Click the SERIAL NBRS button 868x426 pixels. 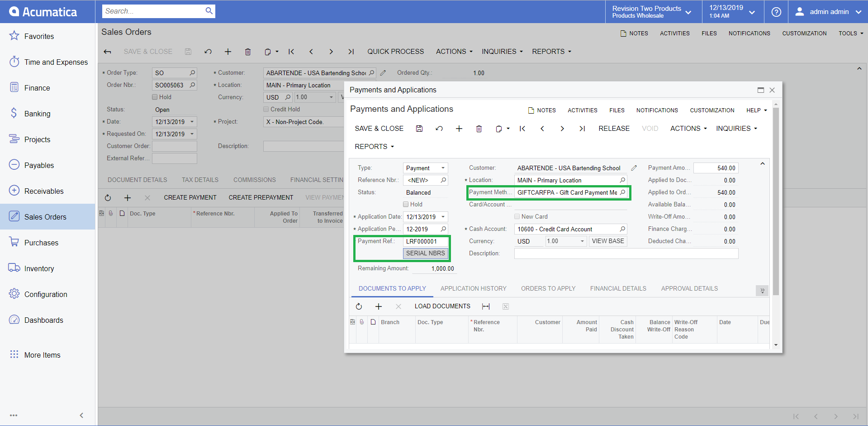[425, 253]
